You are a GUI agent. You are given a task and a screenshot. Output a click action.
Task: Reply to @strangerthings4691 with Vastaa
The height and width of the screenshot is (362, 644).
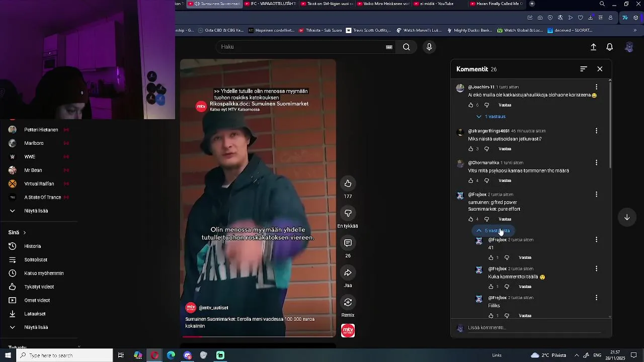coord(505,149)
